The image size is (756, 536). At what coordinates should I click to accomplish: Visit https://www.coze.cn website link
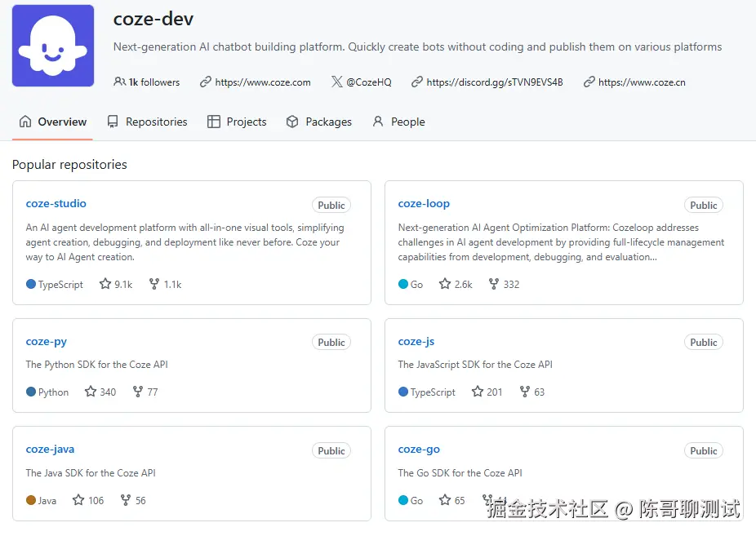coord(642,82)
